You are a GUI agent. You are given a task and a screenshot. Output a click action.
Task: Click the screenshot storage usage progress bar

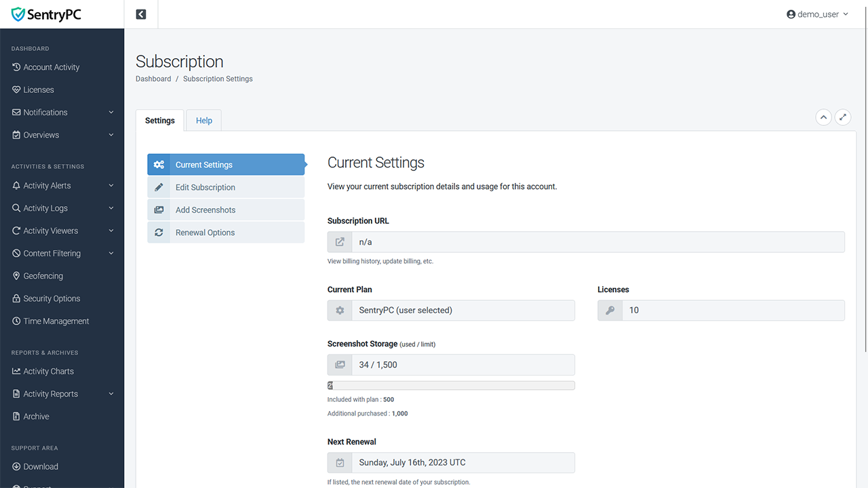451,386
